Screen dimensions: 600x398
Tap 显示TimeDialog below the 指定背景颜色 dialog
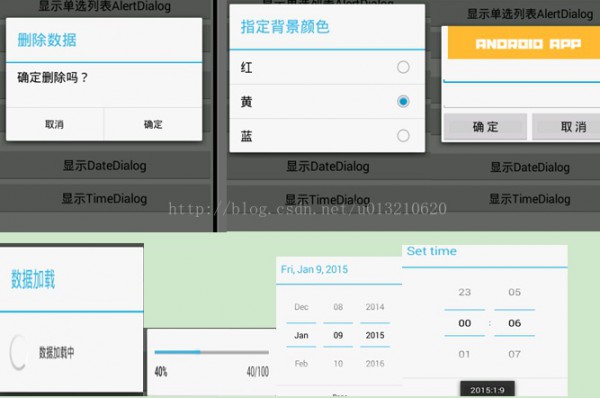(x=328, y=199)
